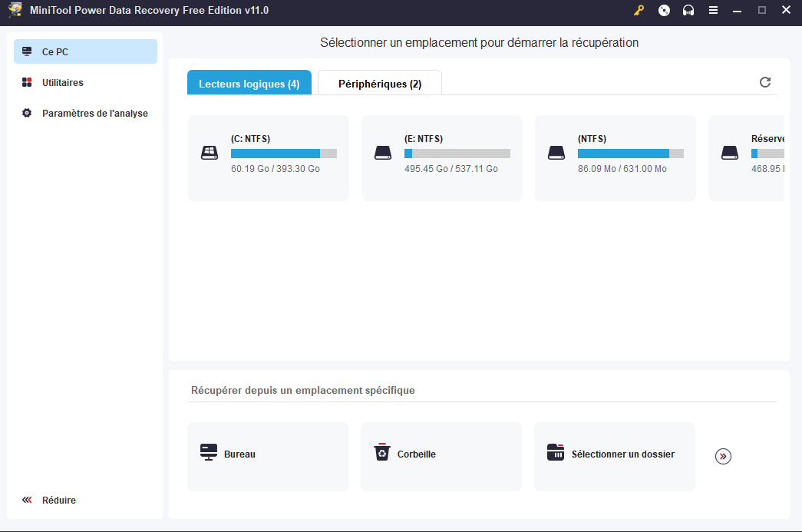The image size is (802, 532).
Task: Select the Lecteurs logiques (4) tab
Action: click(x=249, y=84)
